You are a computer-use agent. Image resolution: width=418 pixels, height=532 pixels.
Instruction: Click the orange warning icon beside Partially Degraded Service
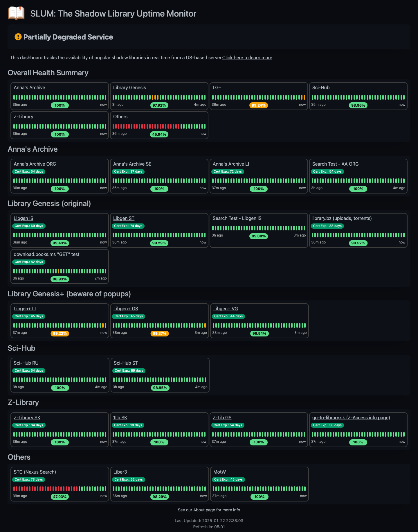click(18, 37)
